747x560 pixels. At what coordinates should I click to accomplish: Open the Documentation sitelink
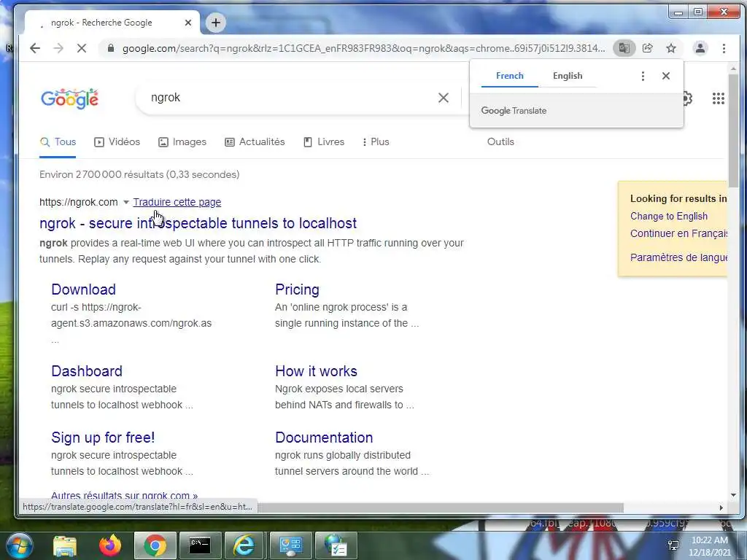pyautogui.click(x=324, y=437)
